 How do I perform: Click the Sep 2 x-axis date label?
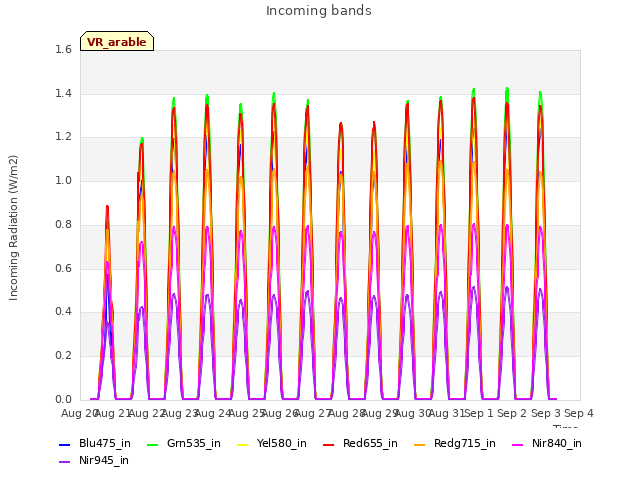(x=512, y=413)
